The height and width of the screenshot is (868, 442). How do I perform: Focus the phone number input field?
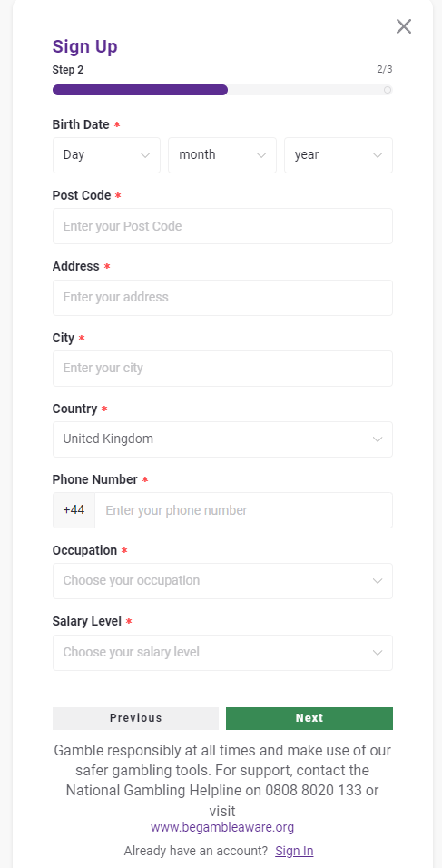pyautogui.click(x=243, y=510)
